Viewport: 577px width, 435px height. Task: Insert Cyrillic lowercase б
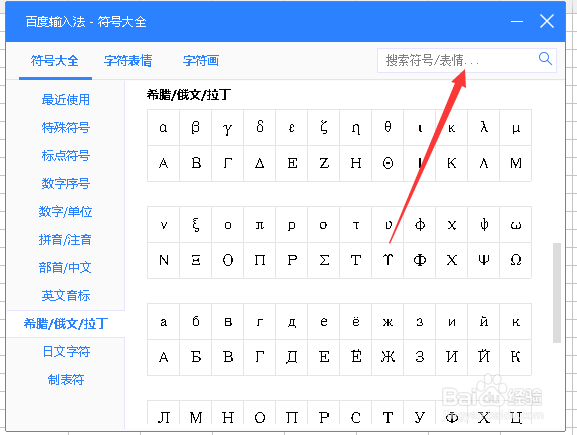[195, 322]
